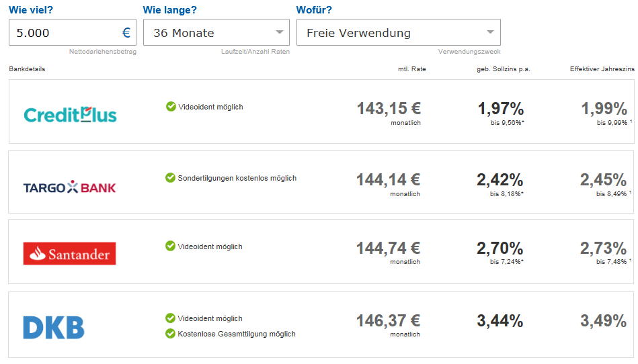Click DKB's Videoident green checkmark
Image resolution: width=638 pixels, height=364 pixels.
(170, 318)
